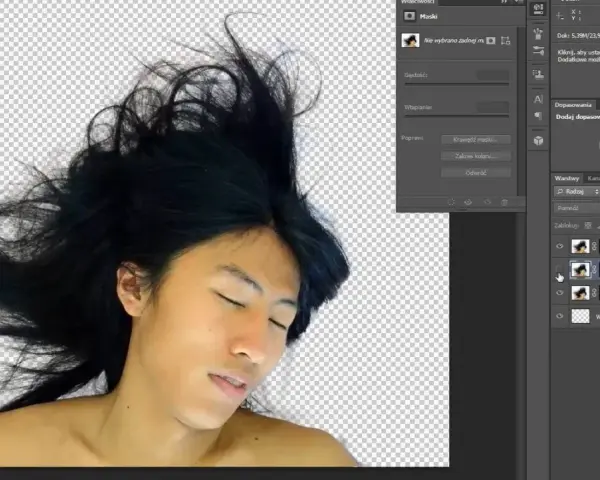Click the Gęstość density slider track
Screen dimensions: 600x480
(457, 83)
